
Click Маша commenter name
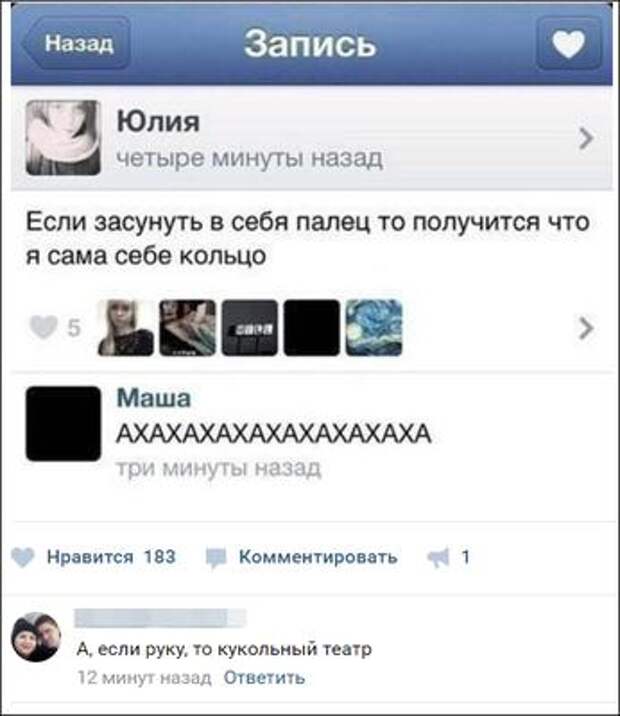[x=153, y=398]
